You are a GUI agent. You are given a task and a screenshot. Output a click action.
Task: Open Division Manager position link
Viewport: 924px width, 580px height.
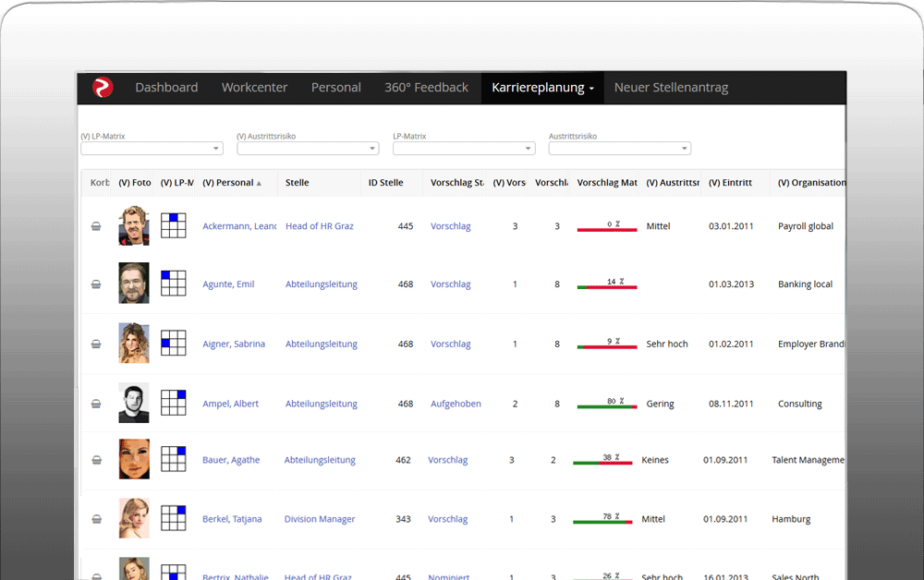click(x=320, y=519)
